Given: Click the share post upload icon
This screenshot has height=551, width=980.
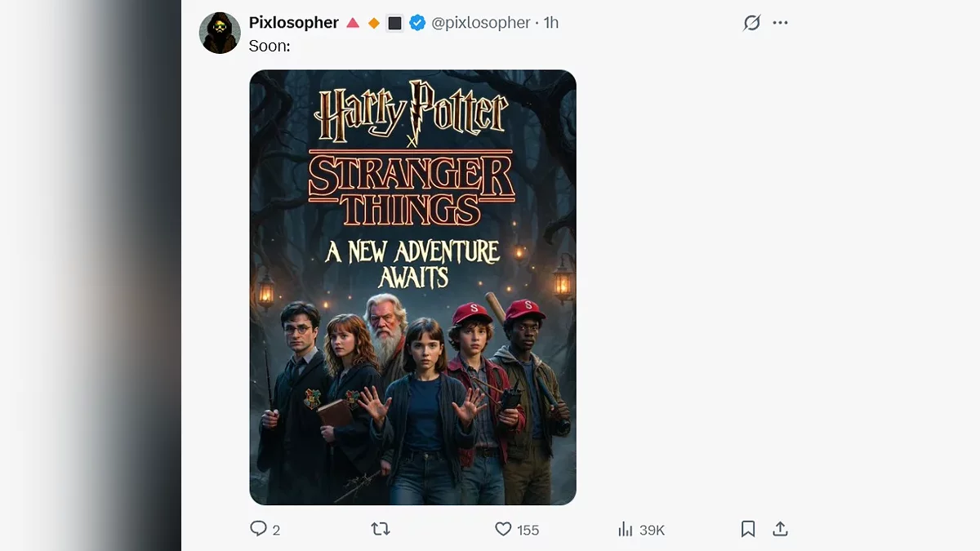Looking at the screenshot, I should [781, 529].
